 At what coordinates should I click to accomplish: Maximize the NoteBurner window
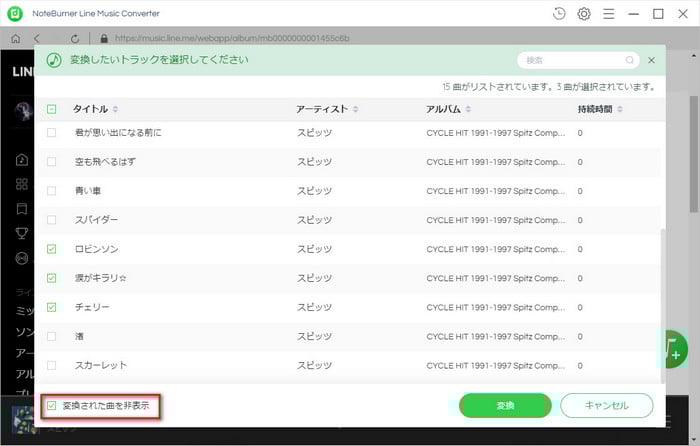pyautogui.click(x=658, y=14)
